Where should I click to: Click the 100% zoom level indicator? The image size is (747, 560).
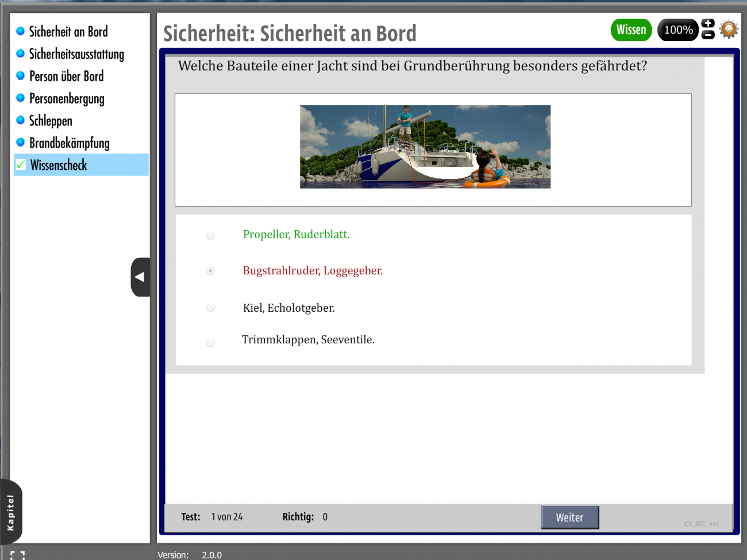pos(678,30)
